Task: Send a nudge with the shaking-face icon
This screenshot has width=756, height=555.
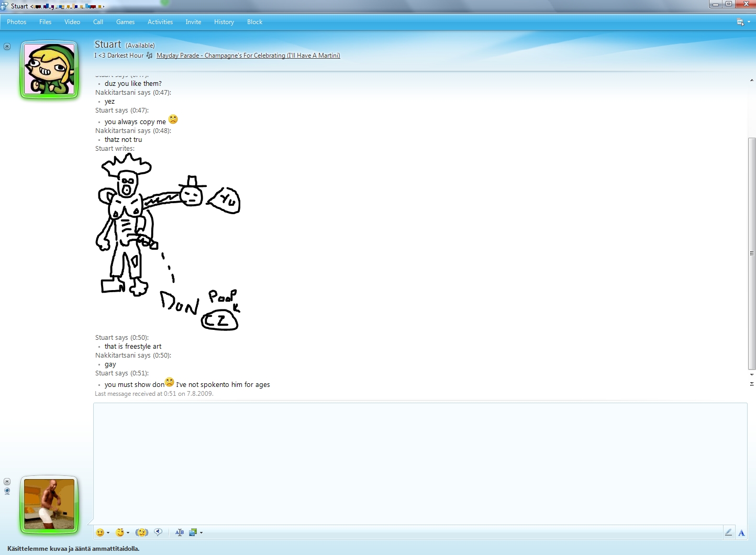Action: point(141,532)
